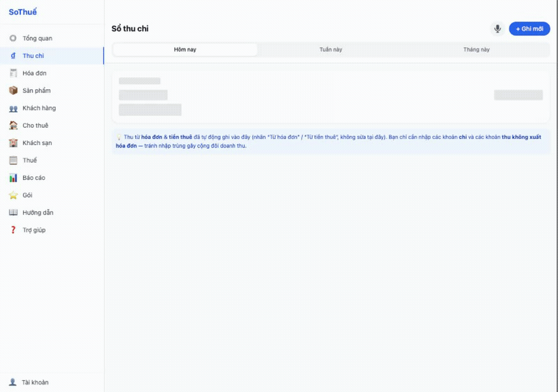This screenshot has width=558, height=392.
Task: Switch to the Hôm nay tab
Action: click(185, 50)
